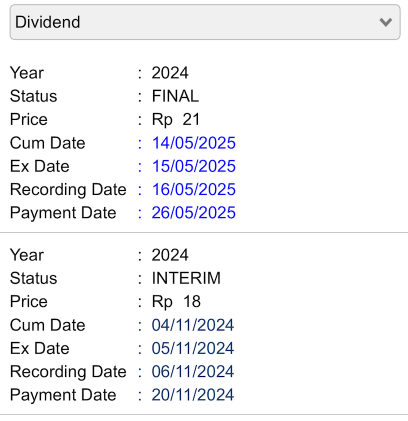Open the Dividend dropdown menu
Viewport: 408px width, 421px height.
205,22
